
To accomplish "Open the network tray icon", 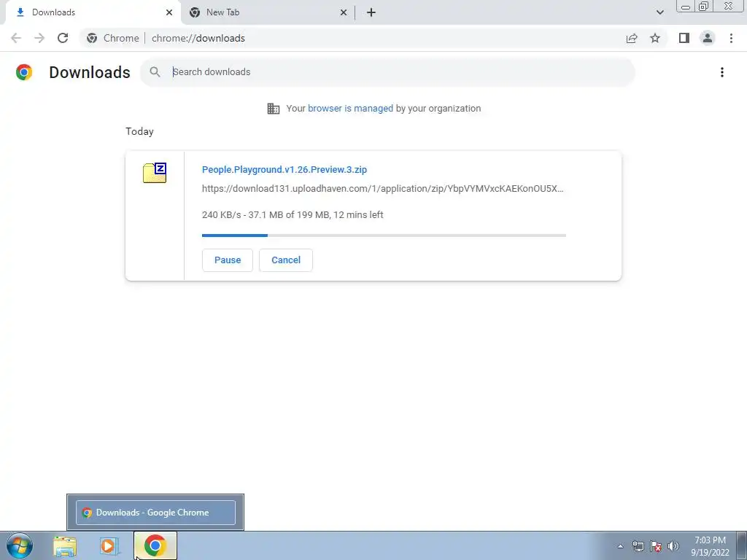I will (638, 546).
